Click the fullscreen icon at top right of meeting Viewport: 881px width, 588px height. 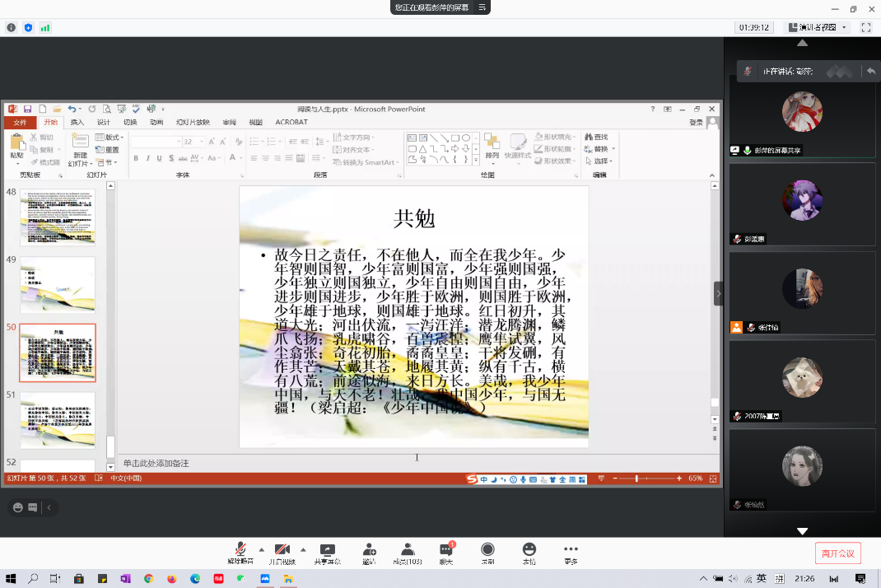866,27
